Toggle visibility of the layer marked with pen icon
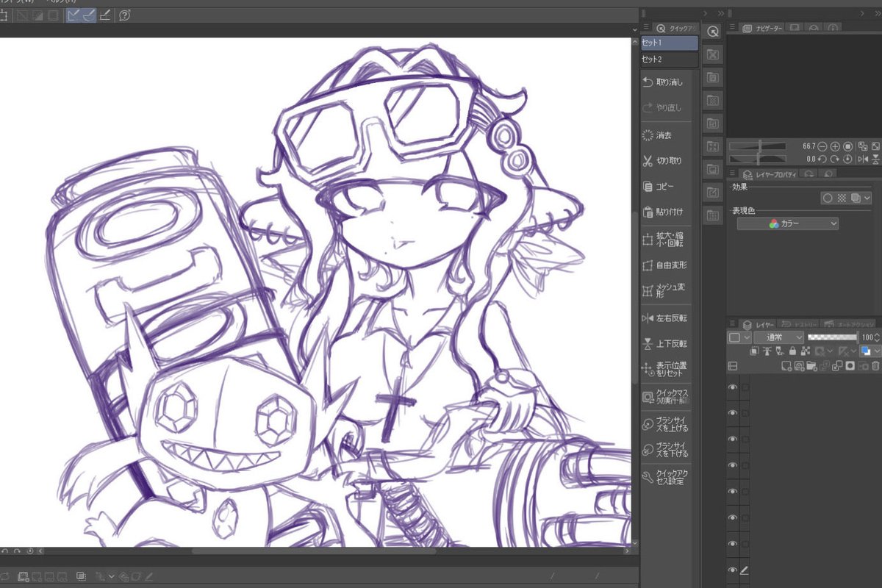Image resolution: width=882 pixels, height=588 pixels. point(732,570)
